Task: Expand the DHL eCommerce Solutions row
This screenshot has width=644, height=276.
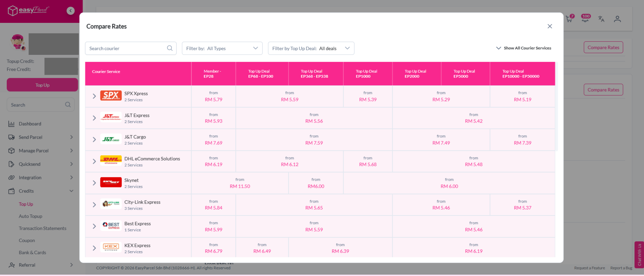Action: [x=94, y=161]
